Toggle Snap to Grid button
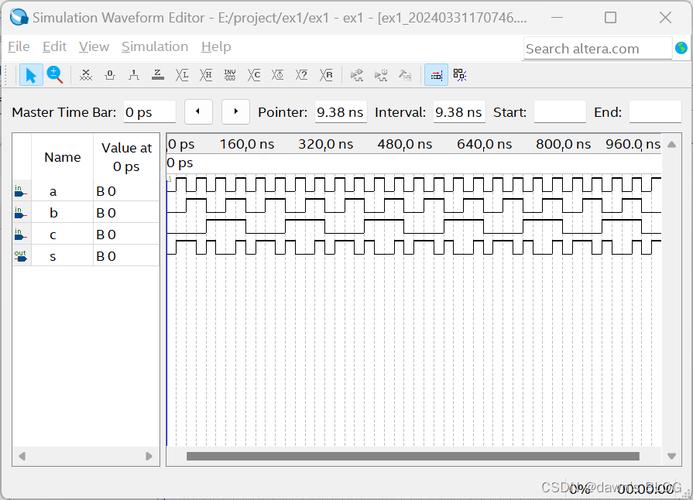Viewport: 693px width, 500px height. [435, 75]
